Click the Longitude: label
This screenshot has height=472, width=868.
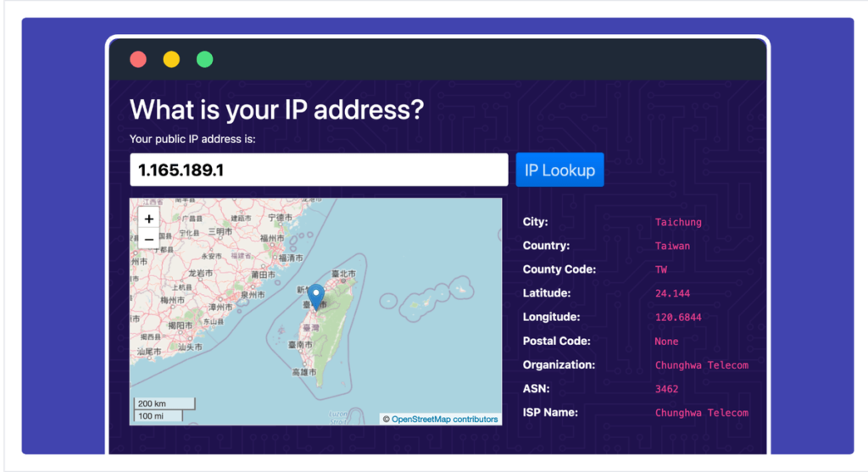(x=551, y=317)
